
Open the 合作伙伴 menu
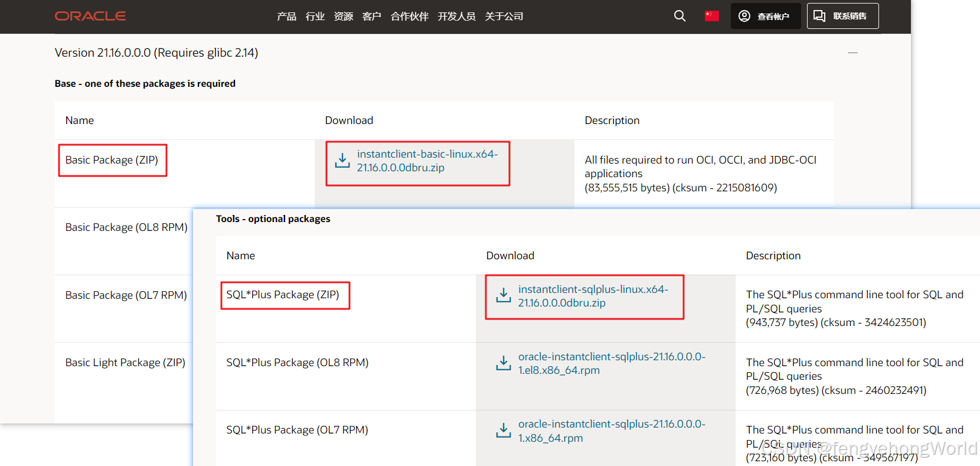410,17
